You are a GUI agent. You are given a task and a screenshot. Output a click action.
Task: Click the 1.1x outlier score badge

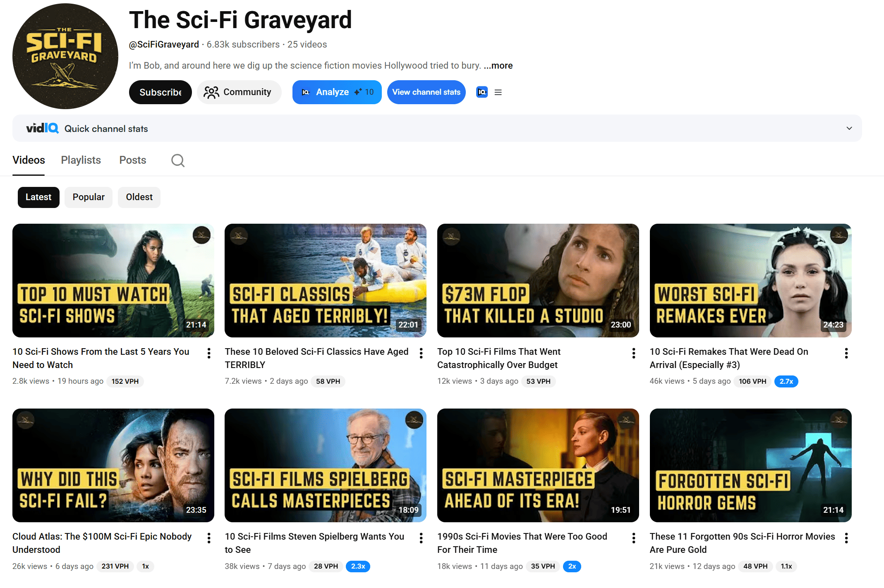[x=786, y=566]
